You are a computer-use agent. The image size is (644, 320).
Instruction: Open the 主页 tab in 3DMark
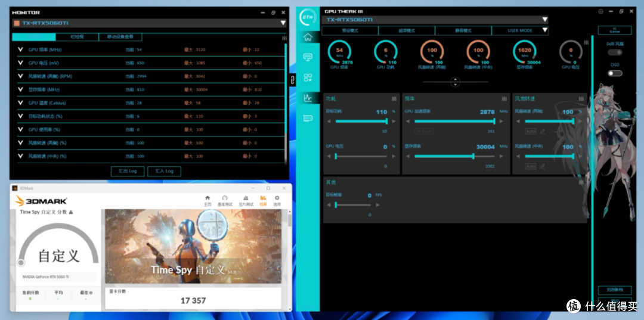[208, 201]
